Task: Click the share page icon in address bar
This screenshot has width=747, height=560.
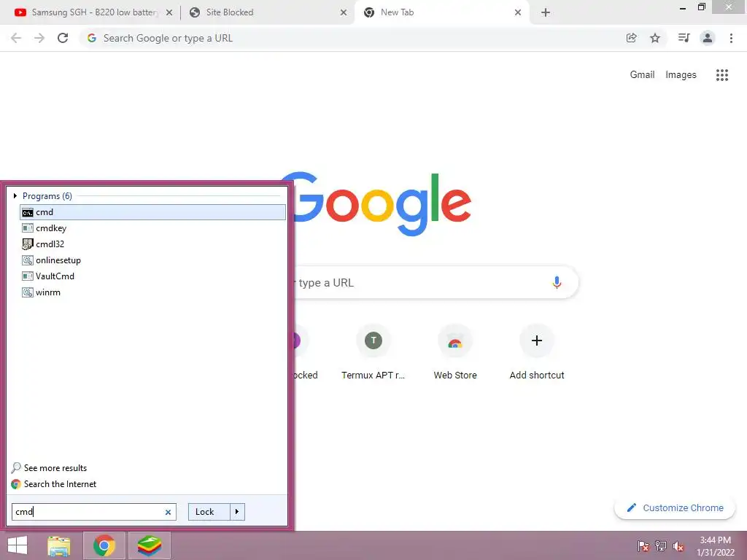Action: [x=631, y=38]
